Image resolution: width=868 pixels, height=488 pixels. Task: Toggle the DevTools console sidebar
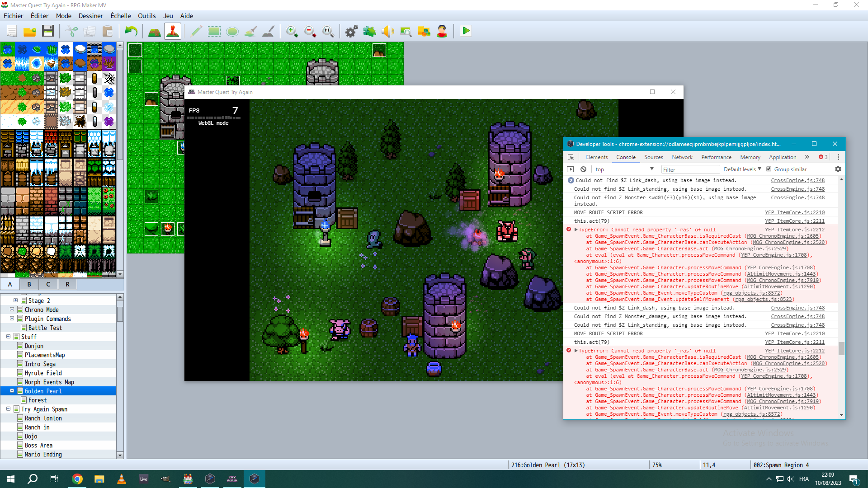(x=571, y=169)
